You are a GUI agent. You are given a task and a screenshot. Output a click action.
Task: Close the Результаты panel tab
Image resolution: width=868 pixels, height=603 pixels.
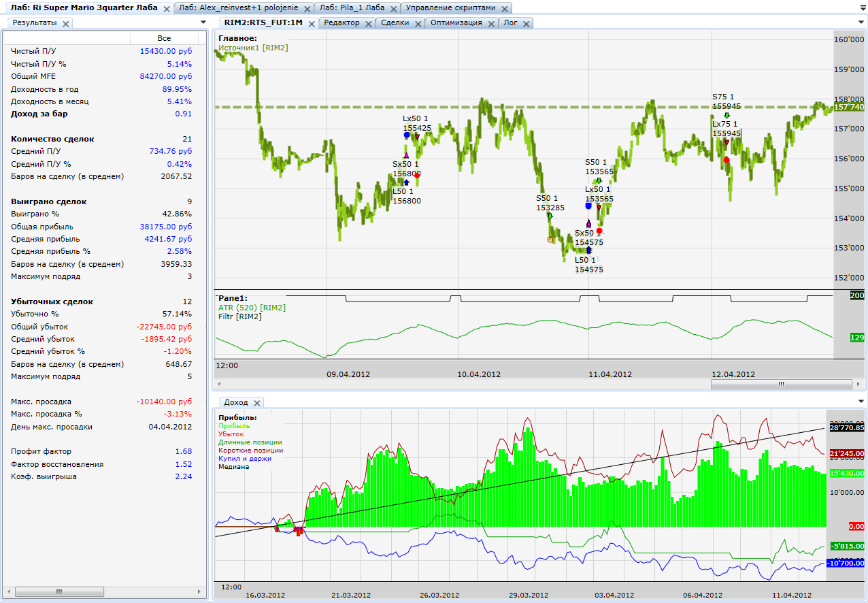65,23
